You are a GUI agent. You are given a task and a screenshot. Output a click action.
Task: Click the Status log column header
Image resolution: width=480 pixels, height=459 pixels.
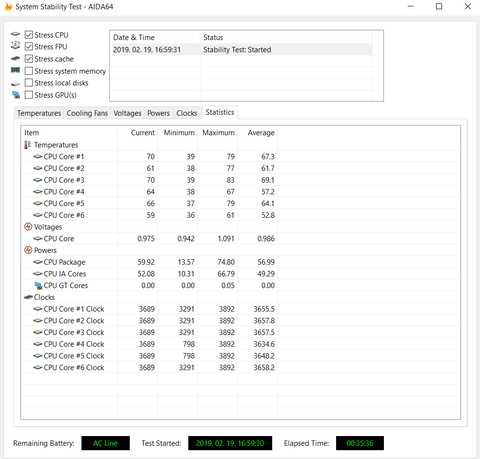(x=286, y=37)
